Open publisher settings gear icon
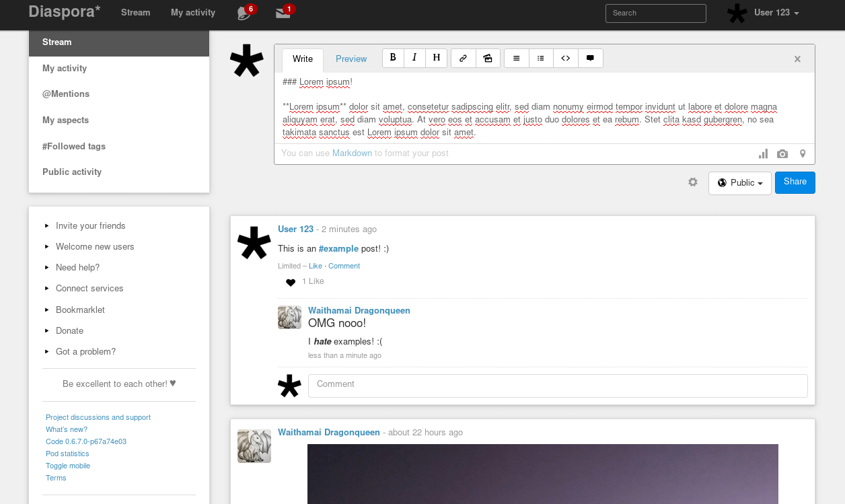The width and height of the screenshot is (845, 504). tap(693, 182)
